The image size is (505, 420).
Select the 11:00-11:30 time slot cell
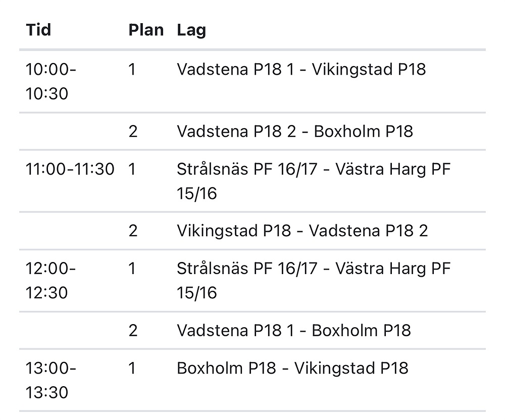point(70,169)
